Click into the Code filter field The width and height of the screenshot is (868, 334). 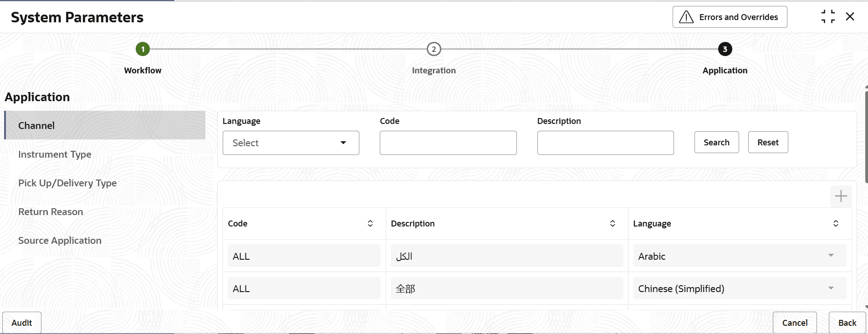point(448,143)
